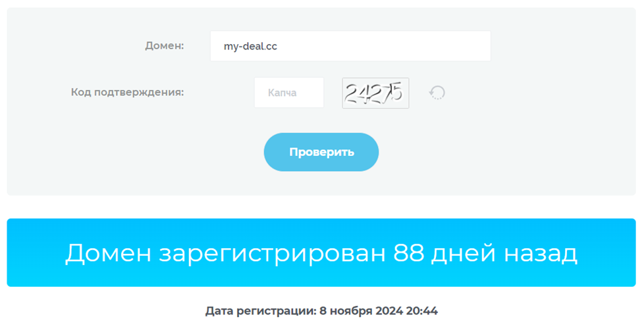Click the year 2024 in registration date
This screenshot has width=644, height=329.
[389, 311]
